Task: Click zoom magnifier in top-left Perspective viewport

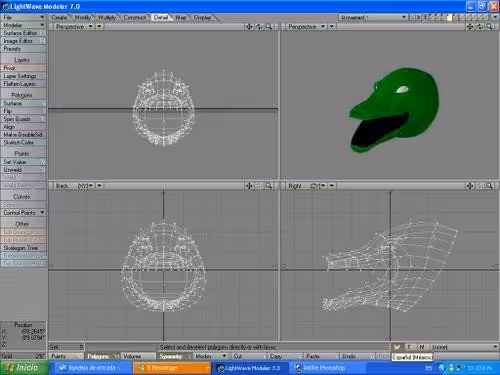Action: pos(269,27)
